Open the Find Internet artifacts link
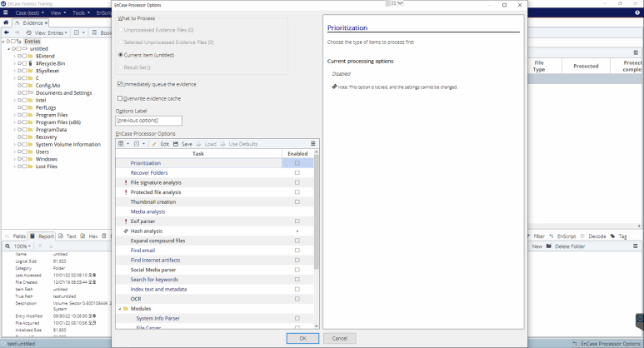This screenshot has height=348, width=644. click(x=155, y=261)
